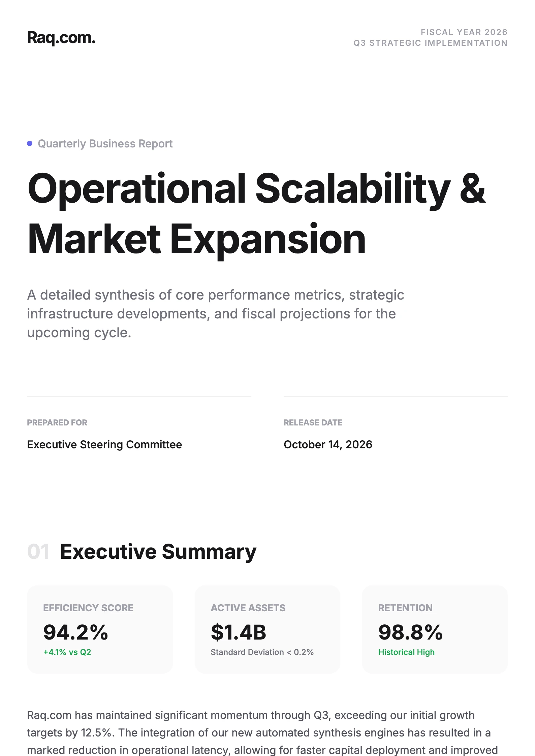Viewport: 535px width, 756px height.
Task: Click the 98.8% retention value
Action: pyautogui.click(x=410, y=632)
